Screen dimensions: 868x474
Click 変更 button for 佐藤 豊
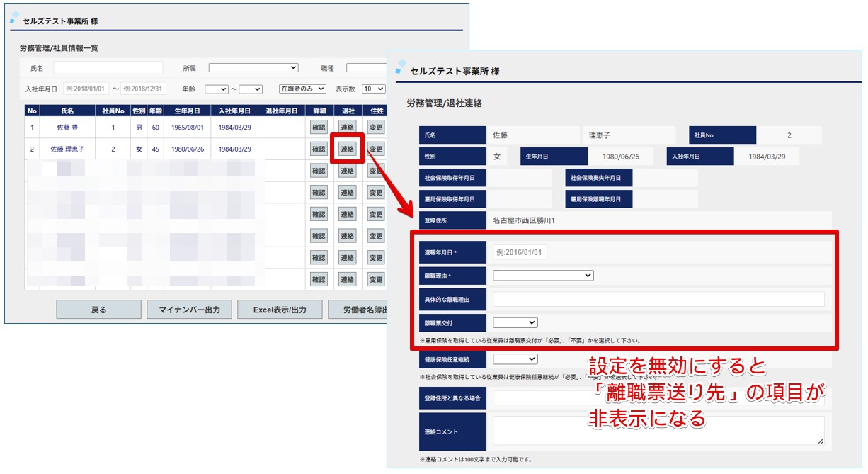pos(376,128)
